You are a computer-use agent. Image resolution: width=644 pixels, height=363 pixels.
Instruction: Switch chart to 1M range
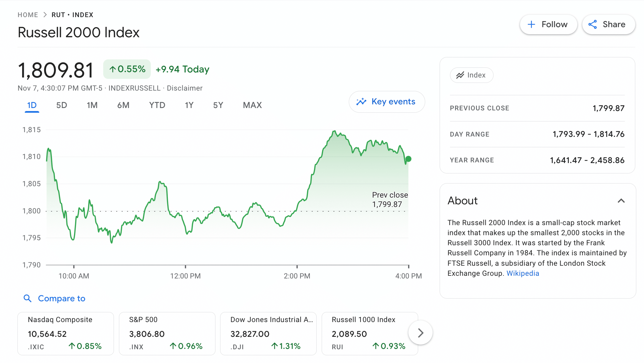pyautogui.click(x=92, y=105)
